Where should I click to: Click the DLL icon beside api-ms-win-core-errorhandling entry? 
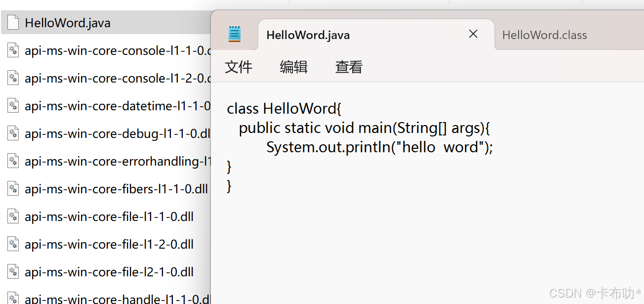click(x=13, y=161)
